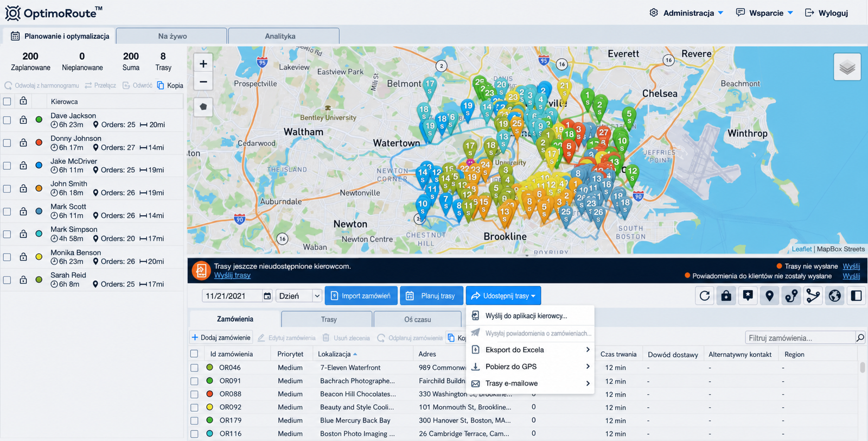Click Odwołaj z harmonogramu
The height and width of the screenshot is (441, 868).
coord(42,85)
